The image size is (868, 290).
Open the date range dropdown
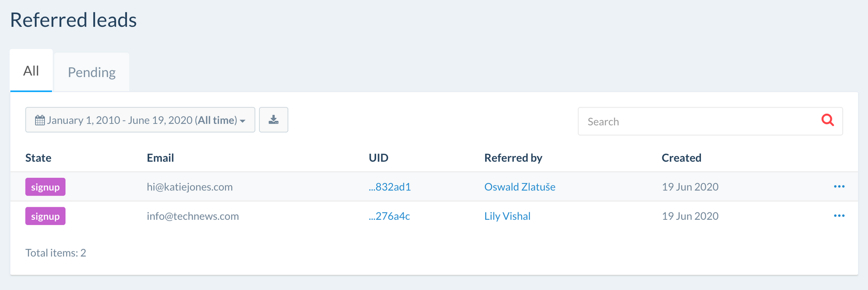point(140,120)
